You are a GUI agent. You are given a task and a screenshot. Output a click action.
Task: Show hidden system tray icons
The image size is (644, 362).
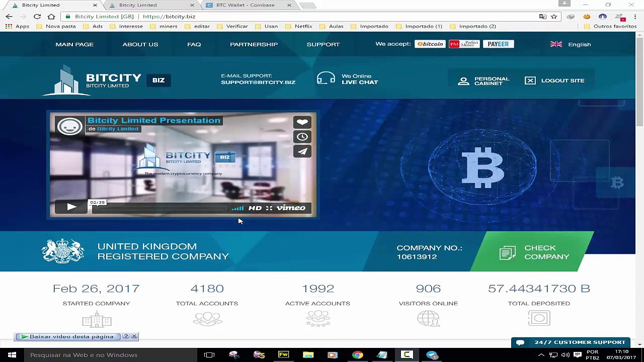coord(541,355)
